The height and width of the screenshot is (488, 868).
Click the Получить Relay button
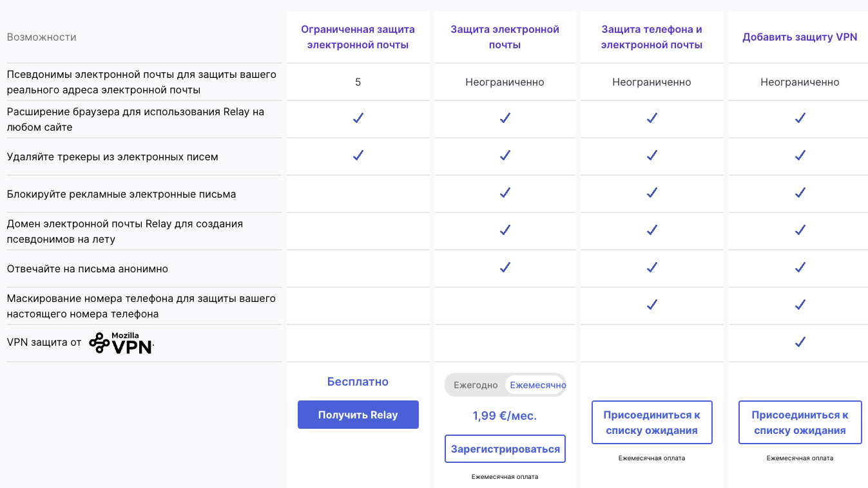358,415
